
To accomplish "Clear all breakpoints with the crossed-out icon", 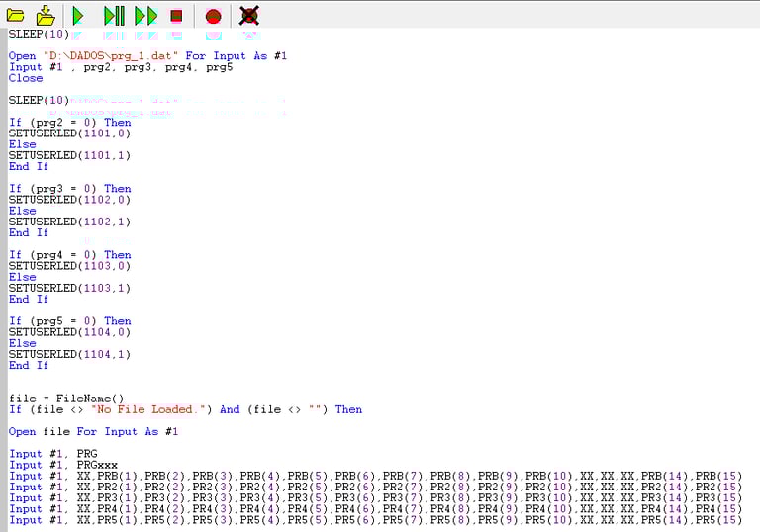I will pyautogui.click(x=249, y=16).
